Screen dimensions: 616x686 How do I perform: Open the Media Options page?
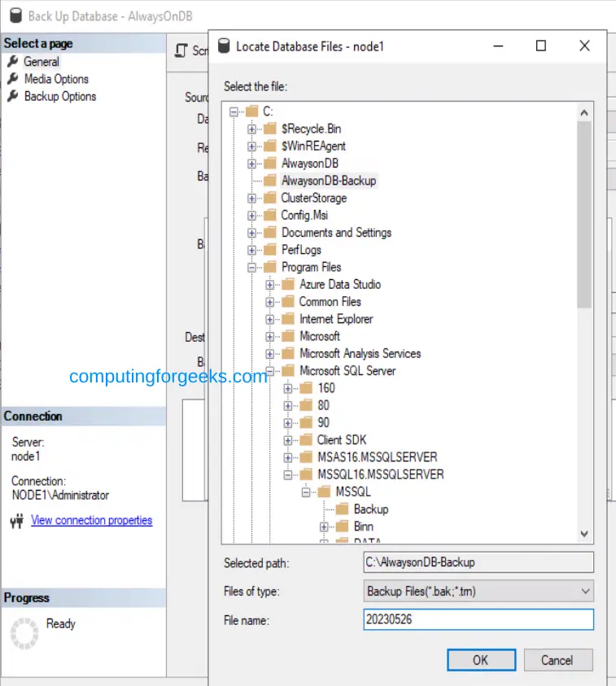coord(56,79)
